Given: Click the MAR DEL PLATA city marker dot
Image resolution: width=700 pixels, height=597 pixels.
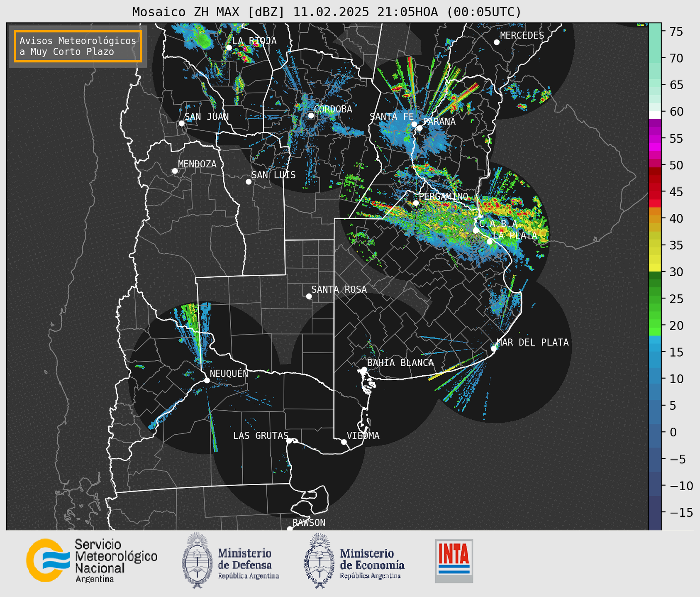Looking at the screenshot, I should (494, 349).
